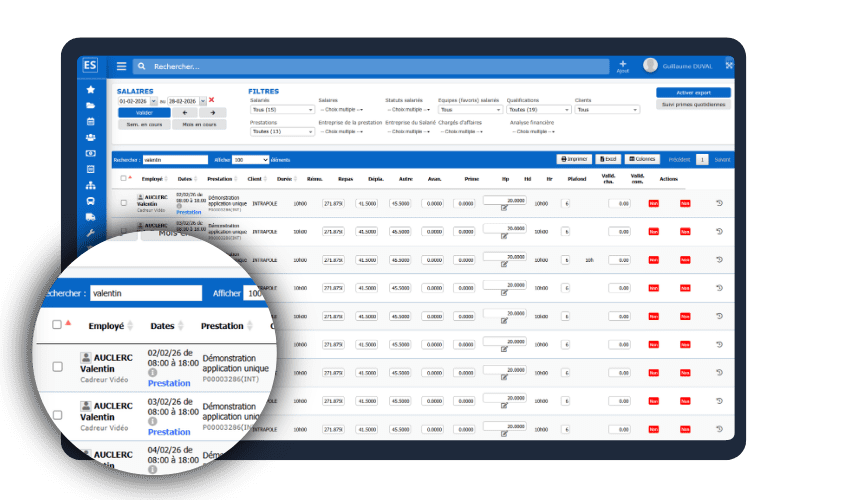Open Chargés d'affaires multiple choice dropdown
The width and height of the screenshot is (850, 500).
pyautogui.click(x=461, y=132)
